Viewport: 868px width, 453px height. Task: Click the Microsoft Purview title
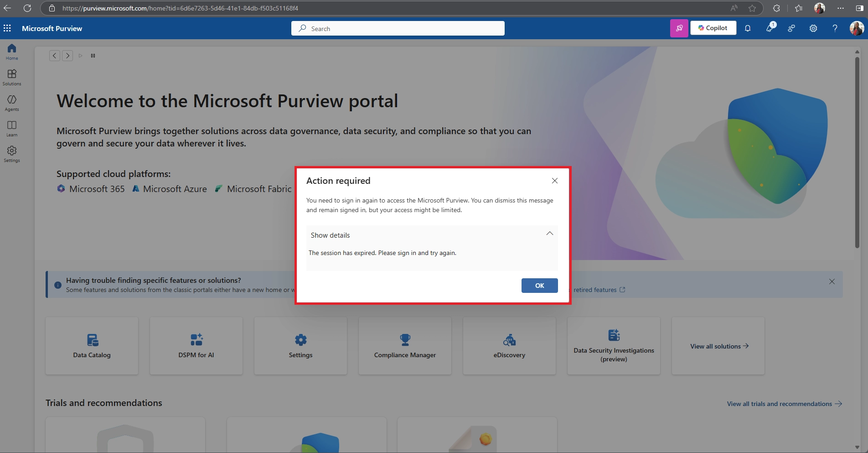[52, 28]
